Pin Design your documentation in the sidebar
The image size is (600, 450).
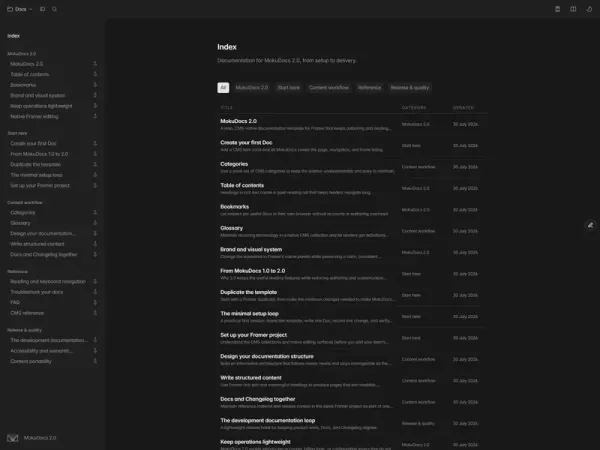pos(95,233)
